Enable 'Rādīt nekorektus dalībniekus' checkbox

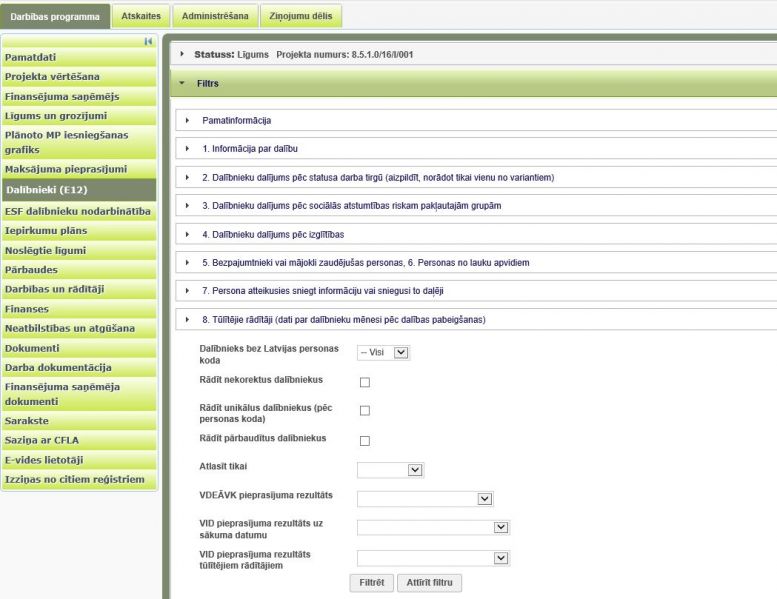click(365, 382)
